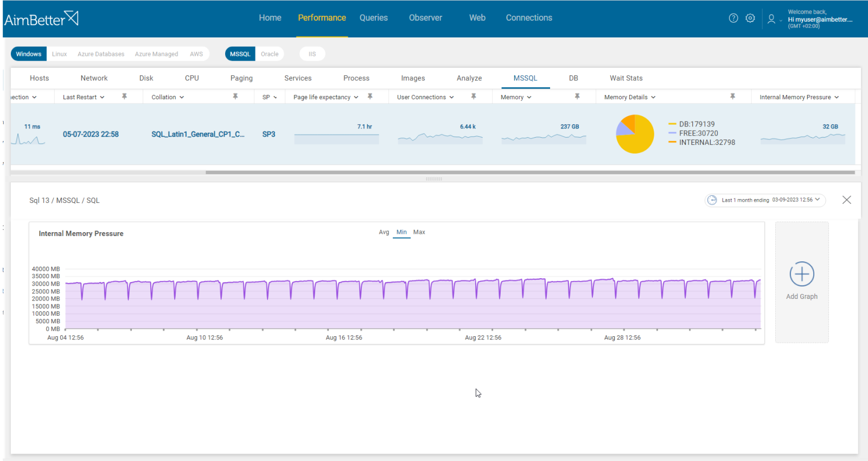Pin the Collation column

pyautogui.click(x=235, y=96)
